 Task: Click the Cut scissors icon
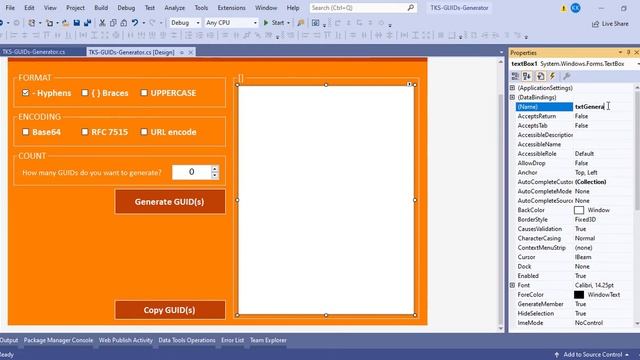(x=102, y=23)
